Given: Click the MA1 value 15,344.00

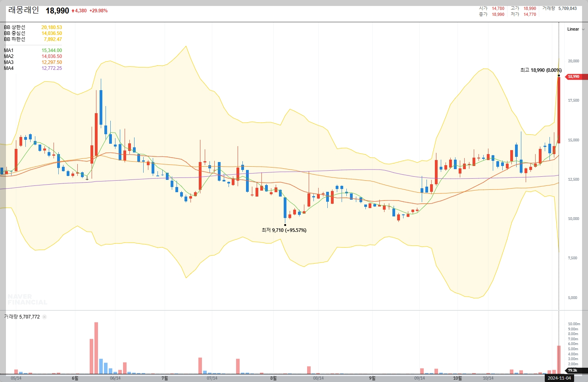Looking at the screenshot, I should click(52, 50).
